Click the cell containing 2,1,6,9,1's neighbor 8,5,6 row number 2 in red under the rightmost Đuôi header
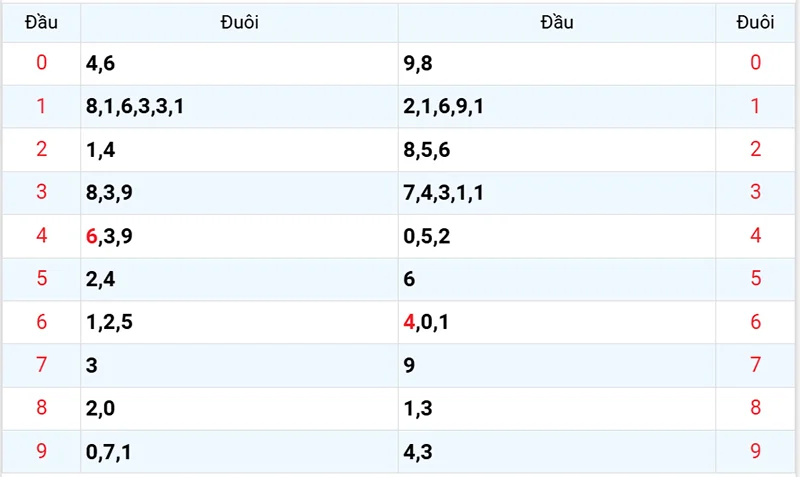Viewport: 800px width, 477px height. pos(756,150)
